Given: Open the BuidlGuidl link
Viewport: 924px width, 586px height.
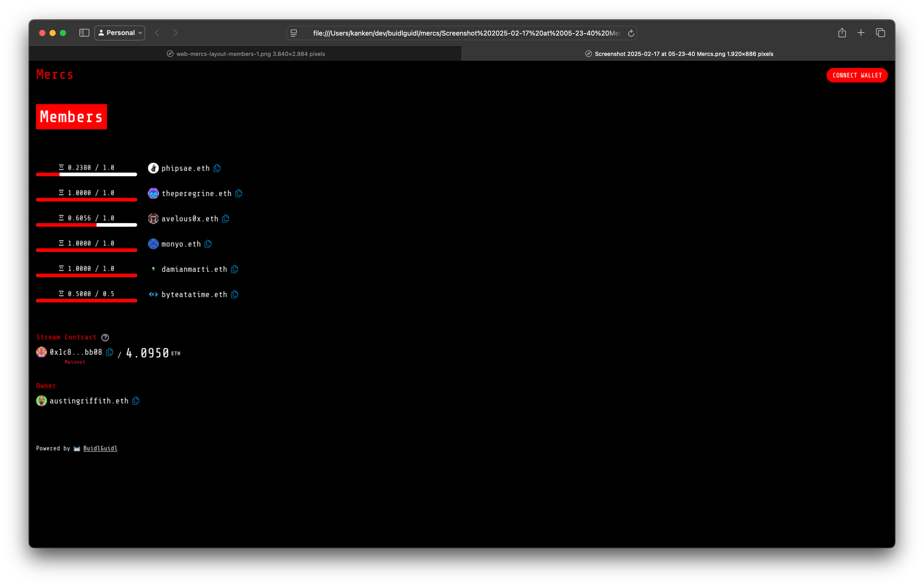Looking at the screenshot, I should pyautogui.click(x=100, y=448).
